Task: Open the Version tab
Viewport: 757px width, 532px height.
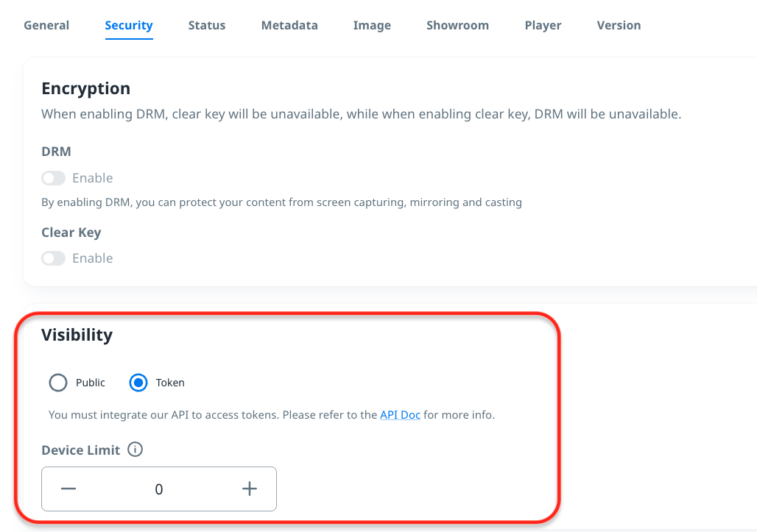Action: (x=619, y=25)
